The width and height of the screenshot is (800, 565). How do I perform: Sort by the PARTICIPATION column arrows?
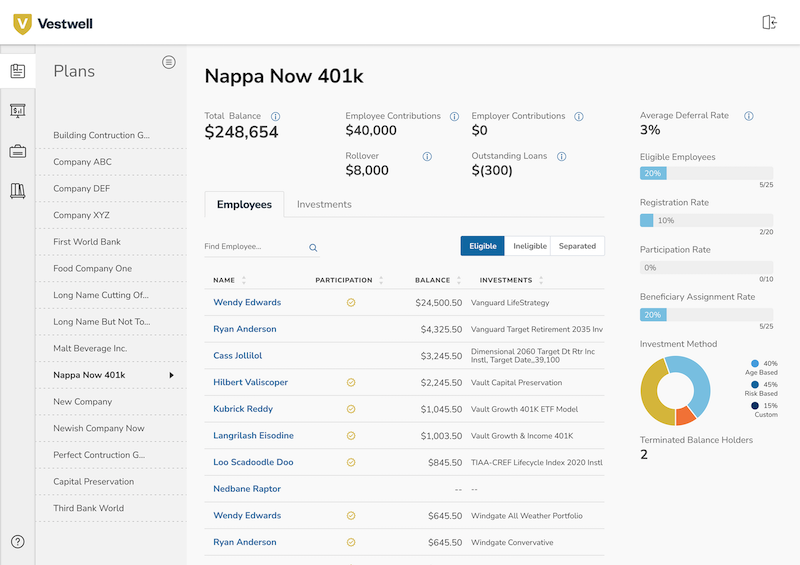click(381, 280)
